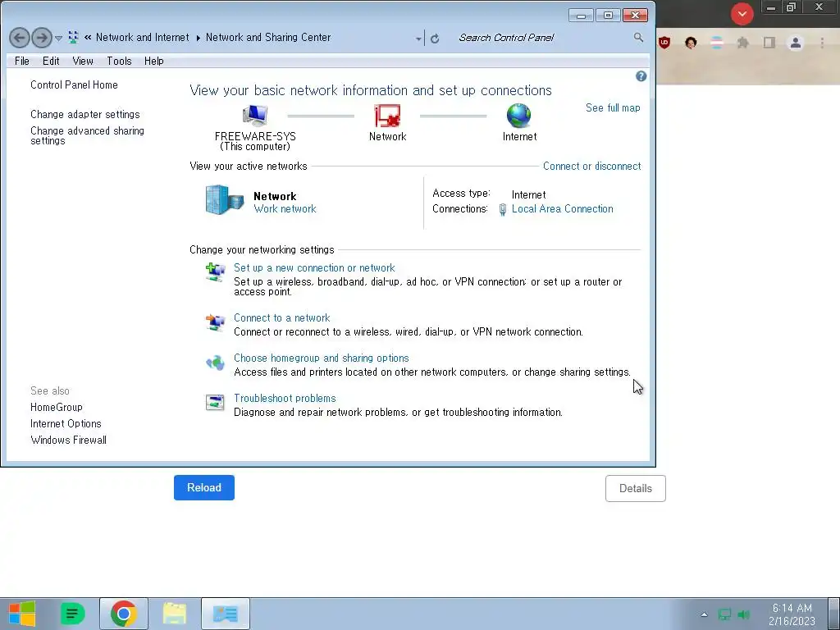Open the File menu
This screenshot has width=840, height=630.
point(22,61)
